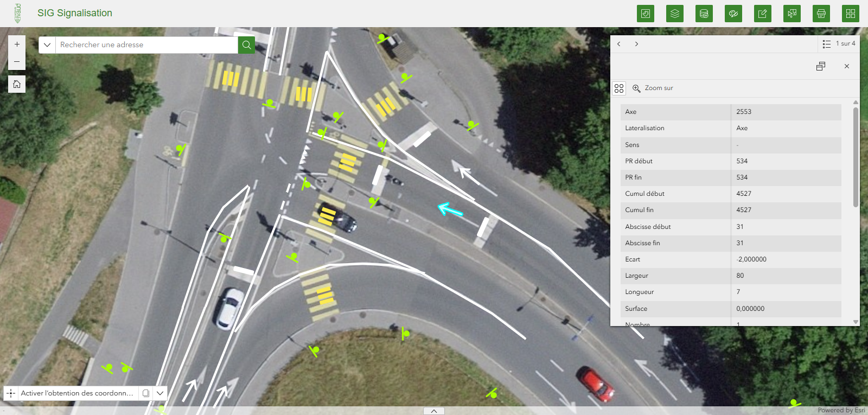Viewport: 868px width, 415px height.
Task: Open the four-square grid widget menu
Action: (x=850, y=14)
